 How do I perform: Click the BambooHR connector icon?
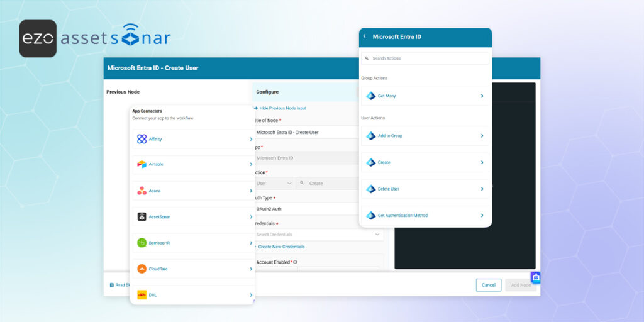(142, 243)
